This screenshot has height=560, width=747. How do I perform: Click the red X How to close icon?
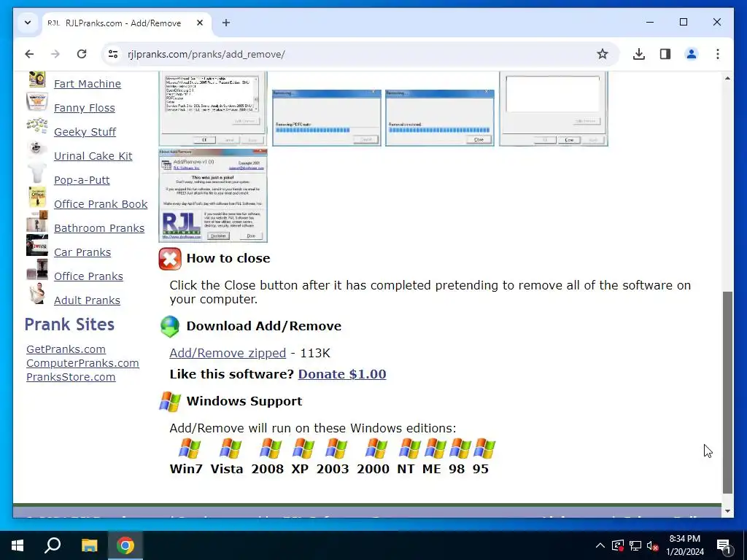coord(169,259)
